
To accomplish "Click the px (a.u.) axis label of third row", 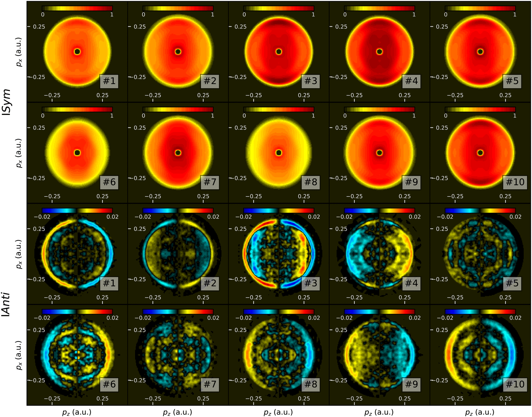I will (19, 254).
